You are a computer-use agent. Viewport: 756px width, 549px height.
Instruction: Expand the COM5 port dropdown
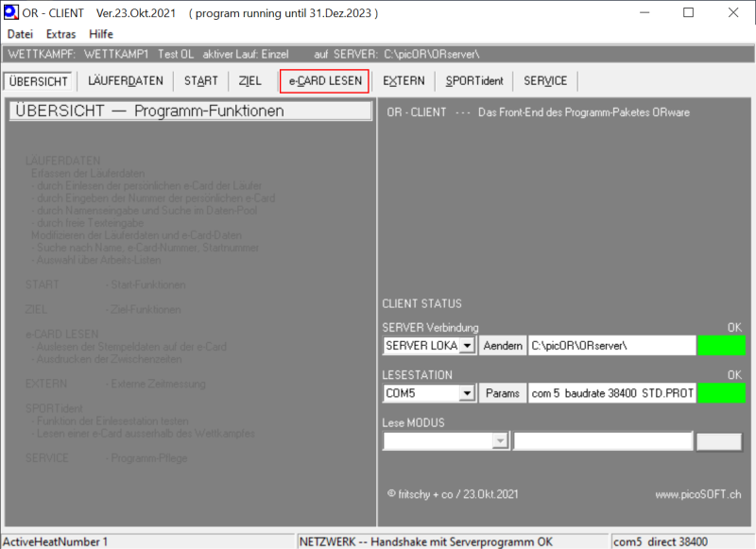tap(466, 393)
